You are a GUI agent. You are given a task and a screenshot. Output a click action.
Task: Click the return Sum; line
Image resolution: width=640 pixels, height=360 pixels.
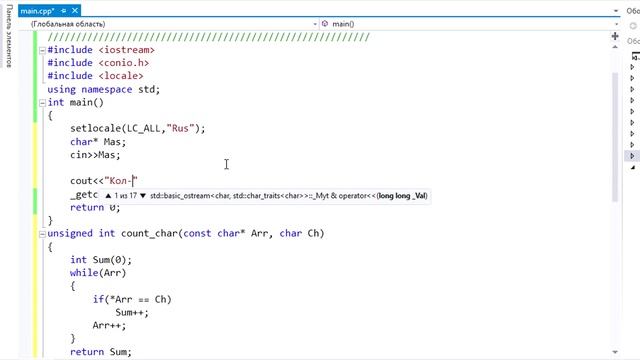point(101,352)
